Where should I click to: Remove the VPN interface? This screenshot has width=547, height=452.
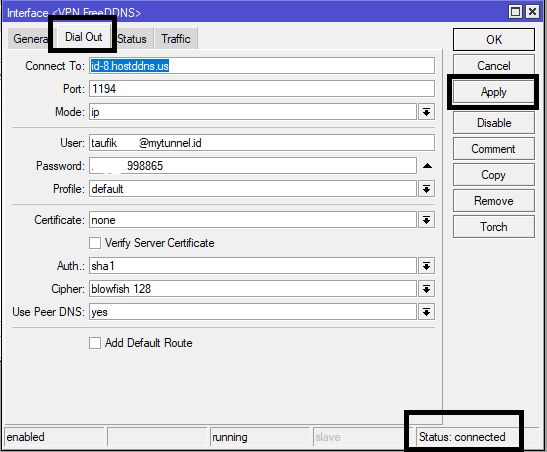[x=494, y=201]
